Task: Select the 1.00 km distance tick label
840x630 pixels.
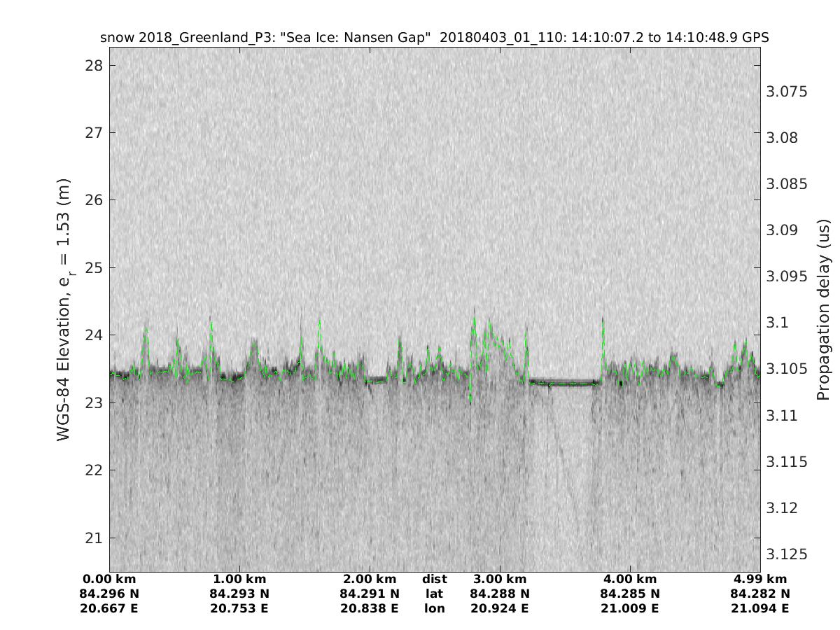Action: 239,579
